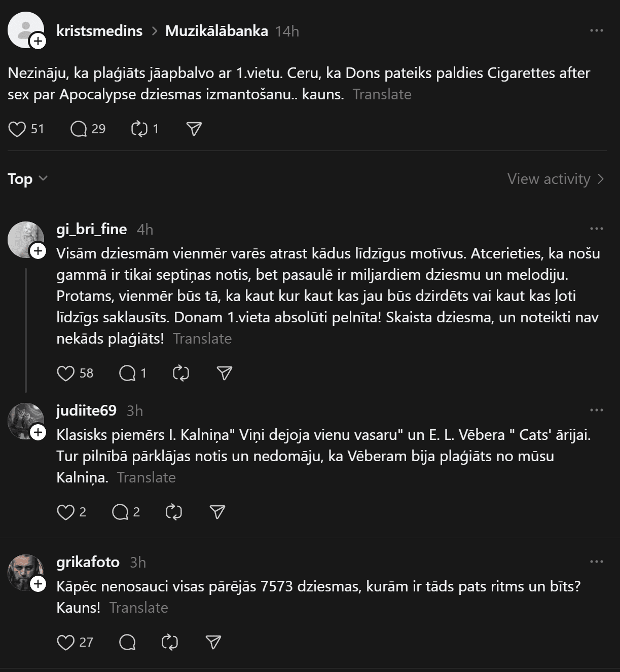Screen dimensions: 620x672
Task: Follow gi_bri_fine via avatar plus badge
Action: [x=38, y=251]
